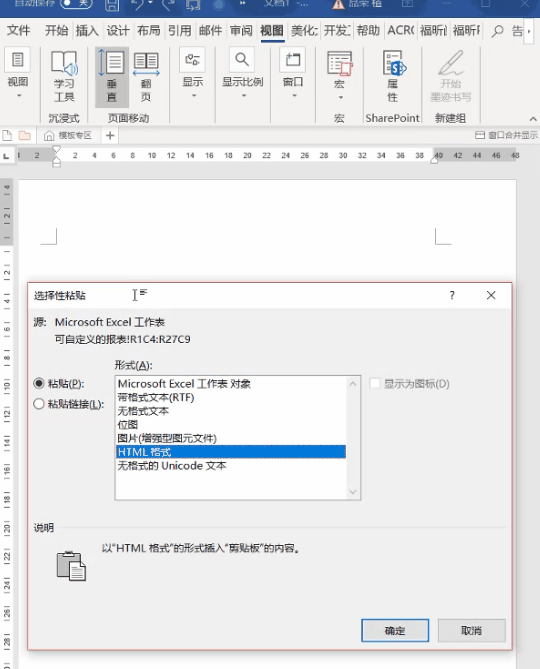The width and height of the screenshot is (540, 669).
Task: Expand the 窗口 window dropdown
Action: 293,74
